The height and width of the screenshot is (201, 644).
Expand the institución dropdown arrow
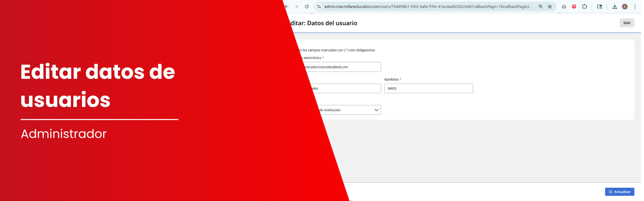376,110
